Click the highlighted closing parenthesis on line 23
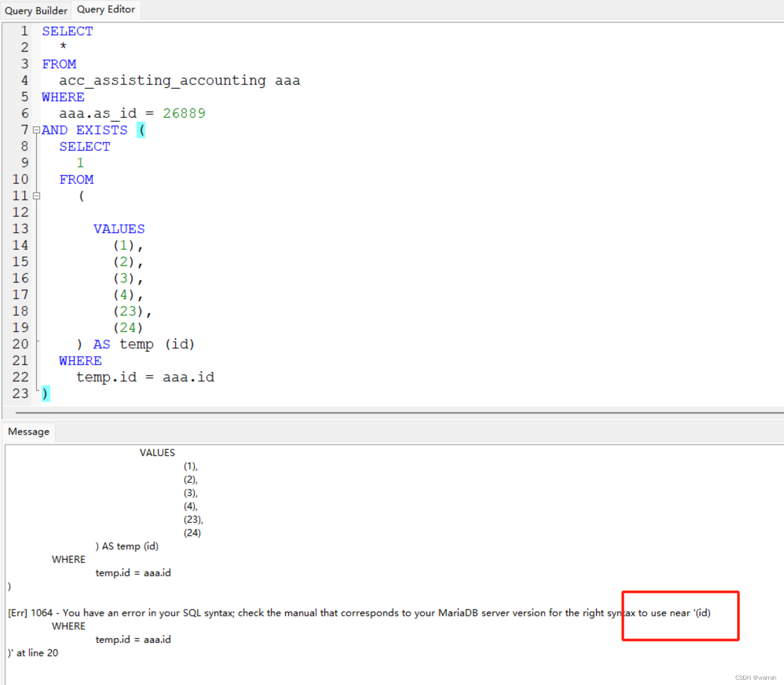This screenshot has height=685, width=784. click(x=46, y=394)
